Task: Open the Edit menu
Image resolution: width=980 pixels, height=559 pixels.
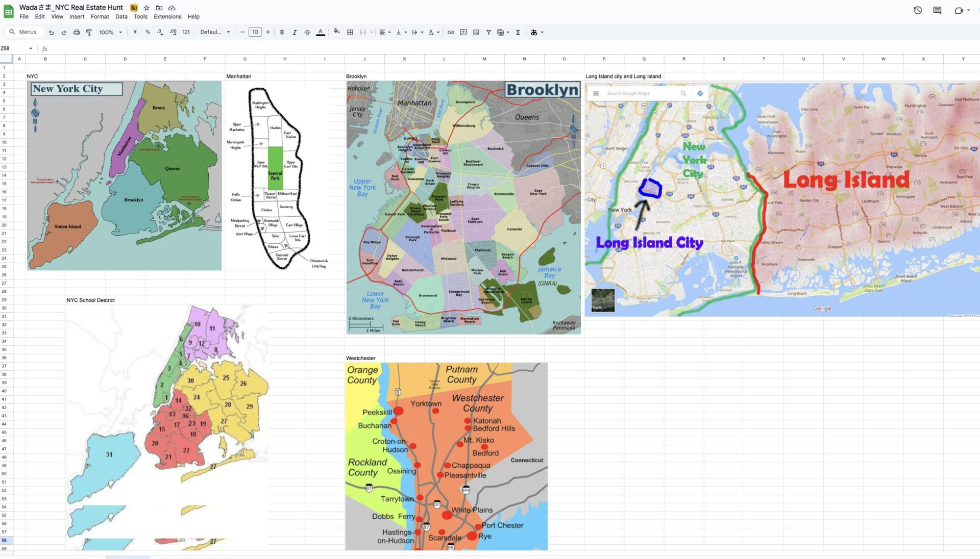Action: pos(40,17)
